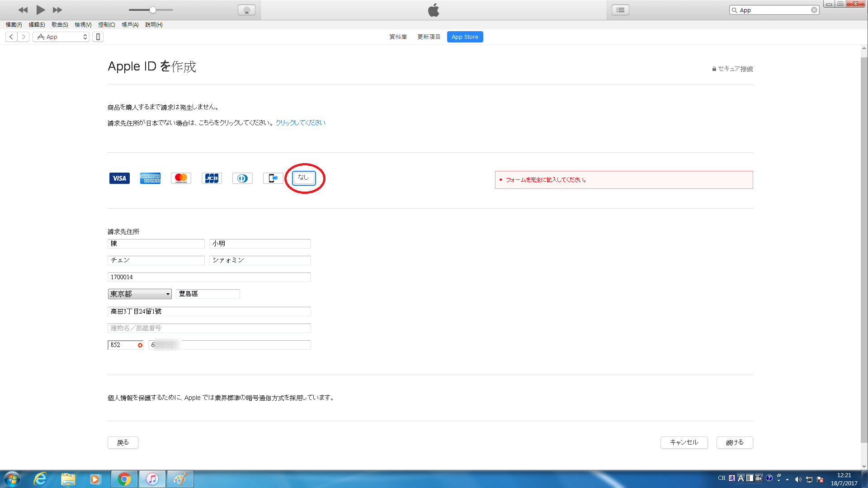Click the JCB card icon

coord(212,178)
